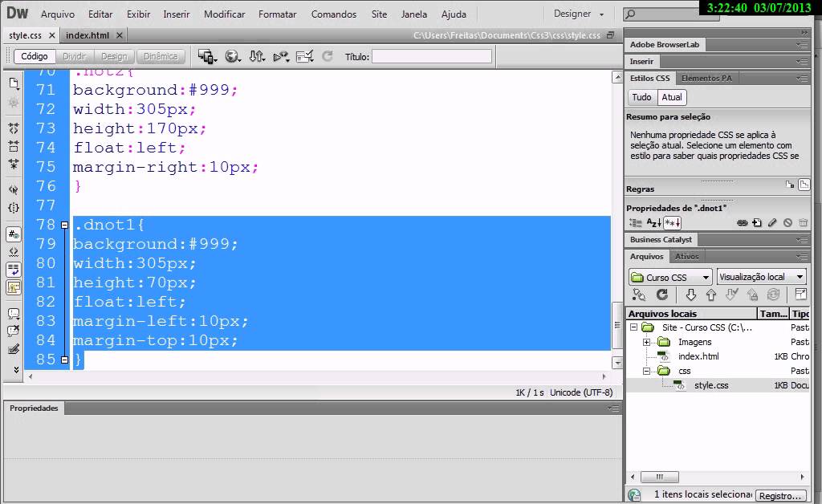Click the code view scroll-up arrow
The height and width of the screenshot is (504, 822).
click(617, 78)
